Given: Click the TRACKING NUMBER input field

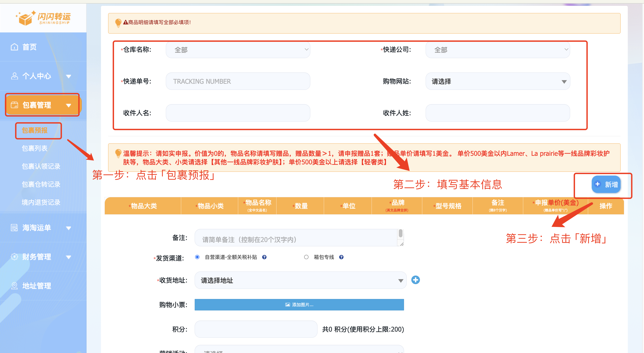Looking at the screenshot, I should click(238, 81).
